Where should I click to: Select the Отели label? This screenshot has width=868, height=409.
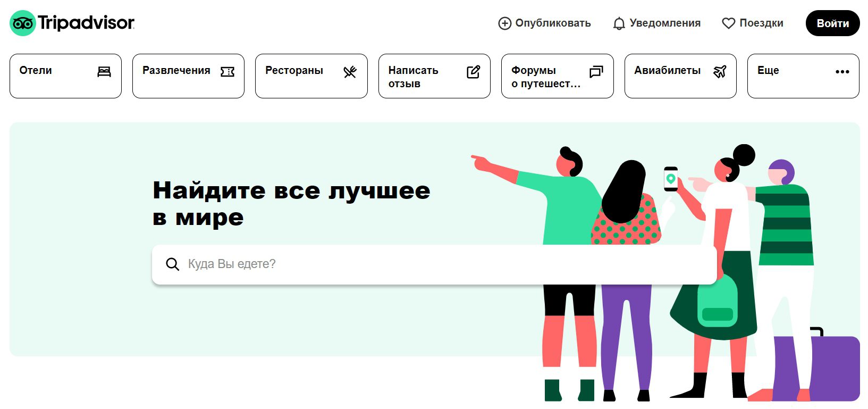[x=36, y=70]
